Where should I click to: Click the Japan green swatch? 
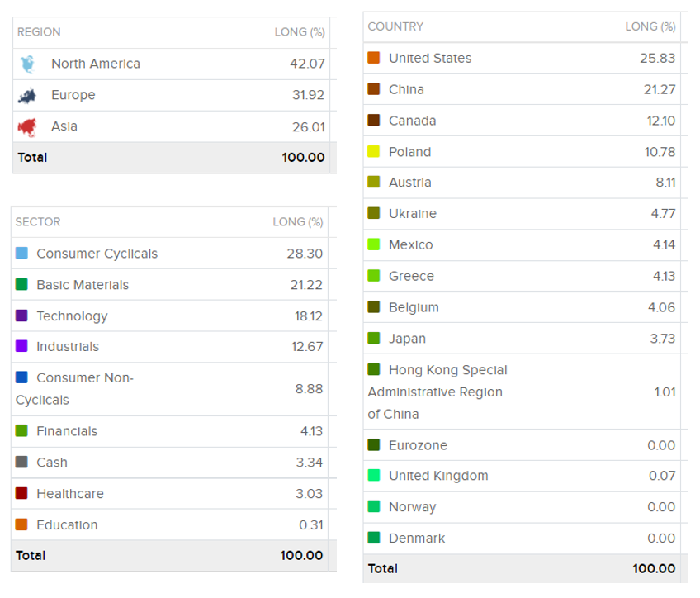[374, 338]
